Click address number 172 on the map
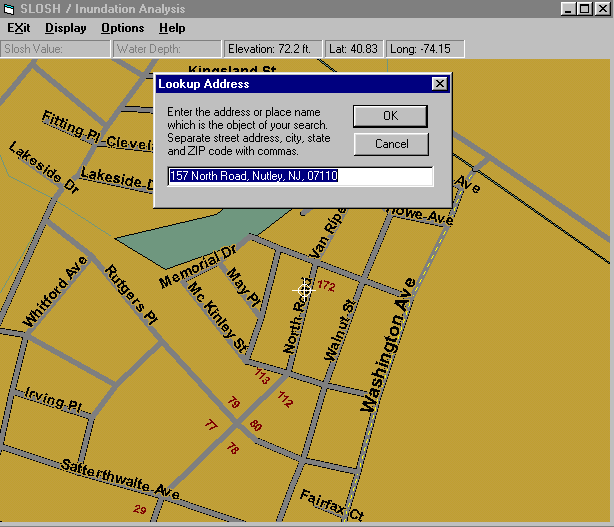 [x=326, y=286]
